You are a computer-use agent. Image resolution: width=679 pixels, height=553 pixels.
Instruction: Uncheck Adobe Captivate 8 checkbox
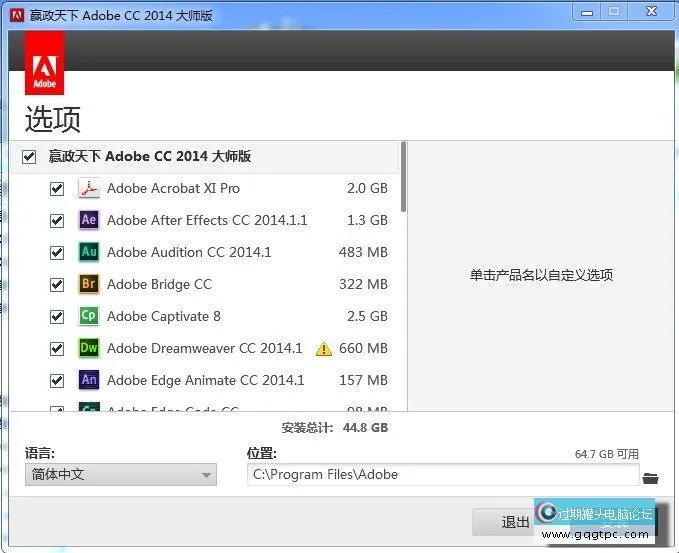click(x=57, y=317)
